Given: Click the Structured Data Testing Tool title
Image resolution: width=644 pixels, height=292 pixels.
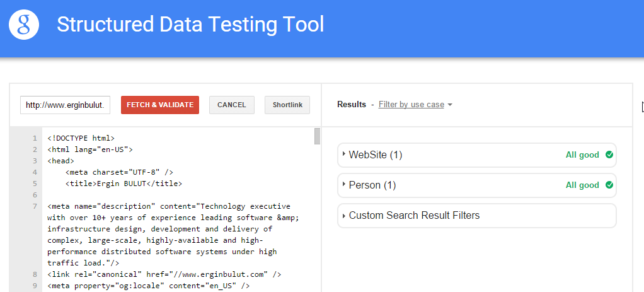Looking at the screenshot, I should click(x=190, y=24).
